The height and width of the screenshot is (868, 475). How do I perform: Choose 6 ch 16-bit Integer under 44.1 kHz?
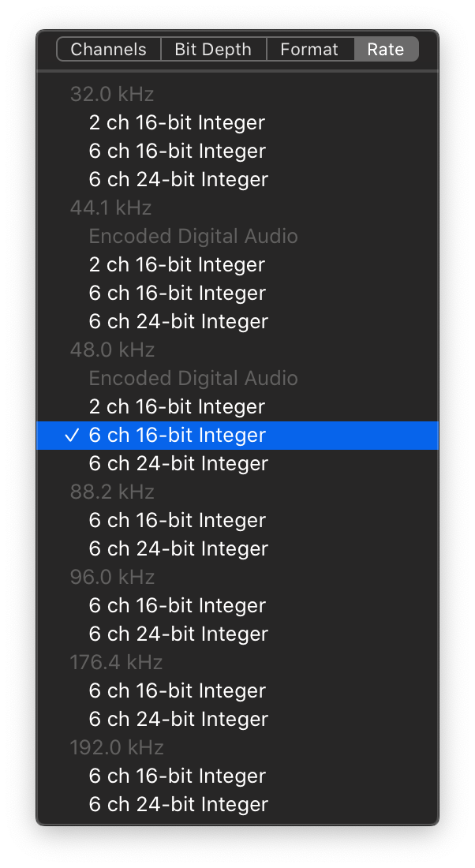(177, 293)
